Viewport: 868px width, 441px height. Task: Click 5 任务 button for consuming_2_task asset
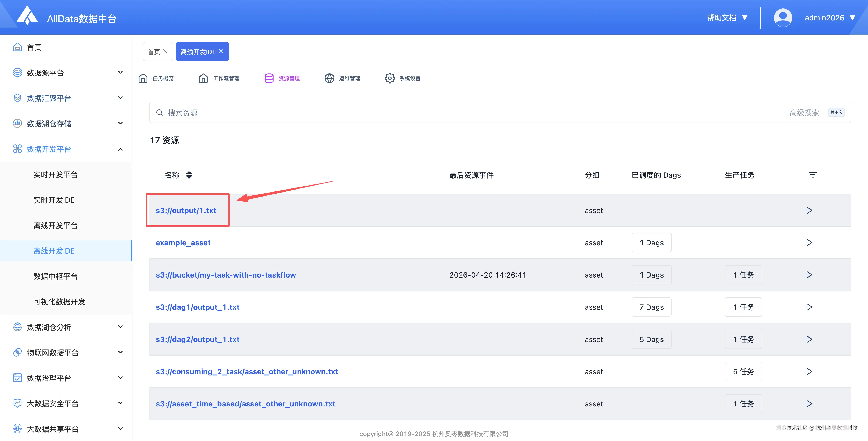point(743,371)
